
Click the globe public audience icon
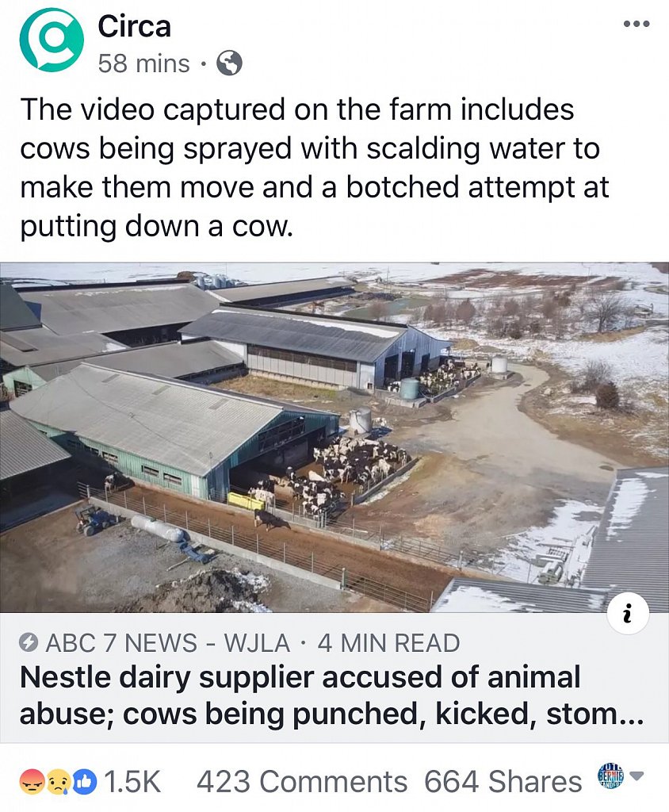point(229,63)
